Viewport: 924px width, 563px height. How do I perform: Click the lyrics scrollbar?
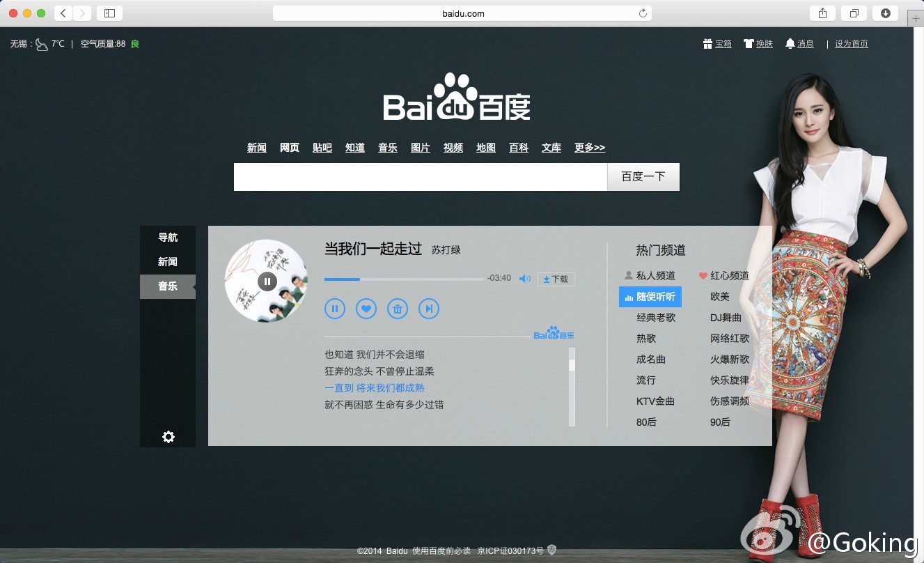572,387
